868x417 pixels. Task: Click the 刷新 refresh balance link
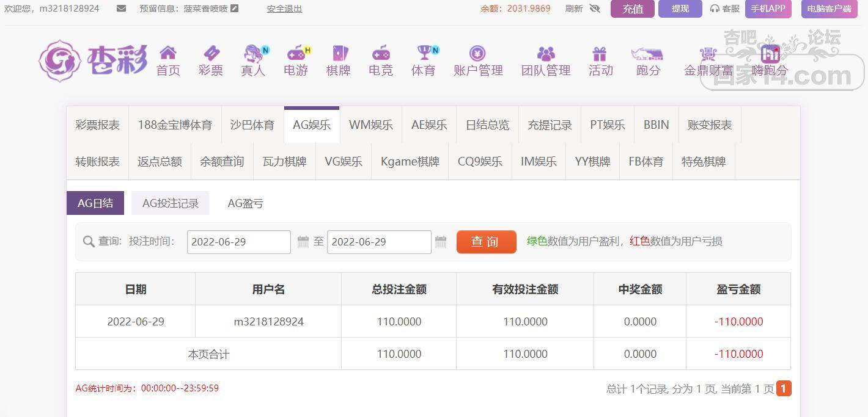click(574, 9)
